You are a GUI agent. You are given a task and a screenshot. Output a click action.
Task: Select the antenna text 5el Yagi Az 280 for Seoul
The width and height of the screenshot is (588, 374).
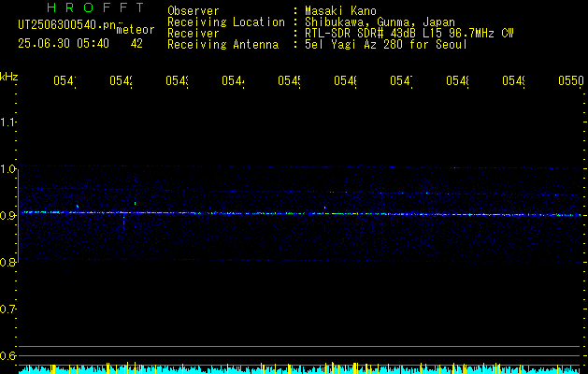[x=386, y=45]
